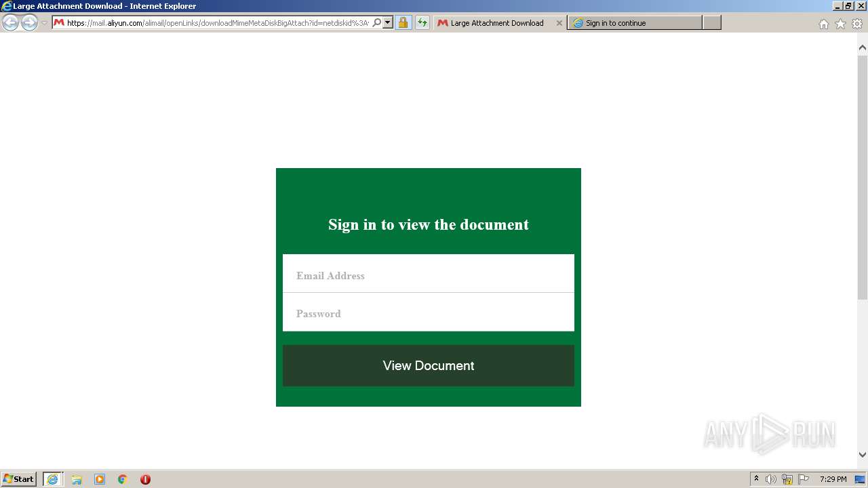Viewport: 868px width, 488px height.
Task: Launch Google Chrome from the taskbar
Action: pyautogui.click(x=123, y=479)
